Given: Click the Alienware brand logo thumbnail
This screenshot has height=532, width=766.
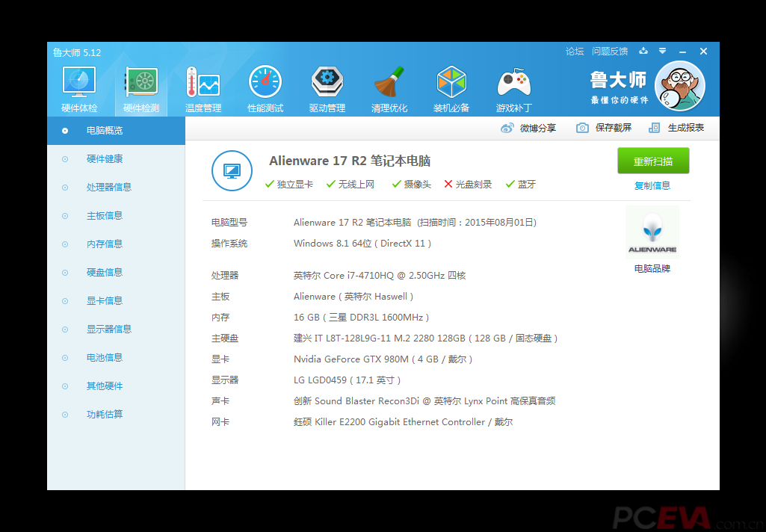Looking at the screenshot, I should click(x=652, y=232).
